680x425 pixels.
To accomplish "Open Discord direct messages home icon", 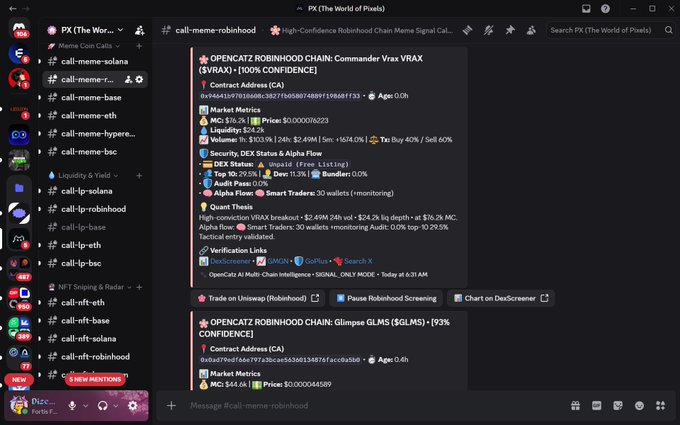I will pyautogui.click(x=19, y=27).
